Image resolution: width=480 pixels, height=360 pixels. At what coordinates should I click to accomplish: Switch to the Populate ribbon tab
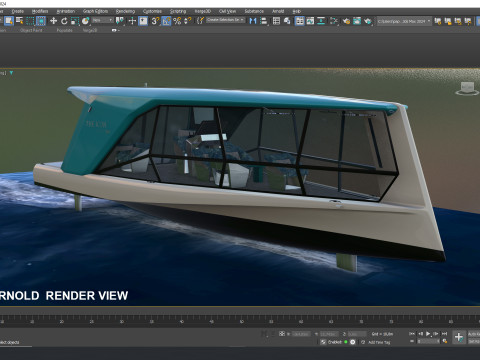coord(64,30)
